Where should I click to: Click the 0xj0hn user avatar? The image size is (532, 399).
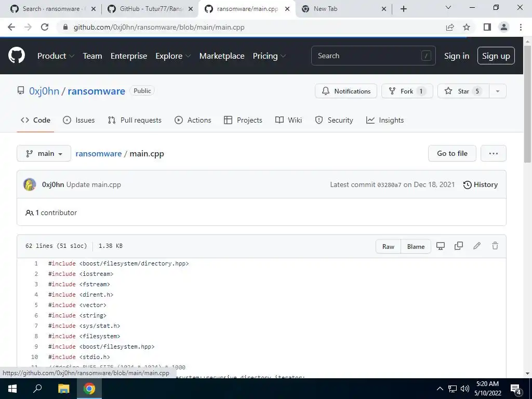(x=30, y=184)
